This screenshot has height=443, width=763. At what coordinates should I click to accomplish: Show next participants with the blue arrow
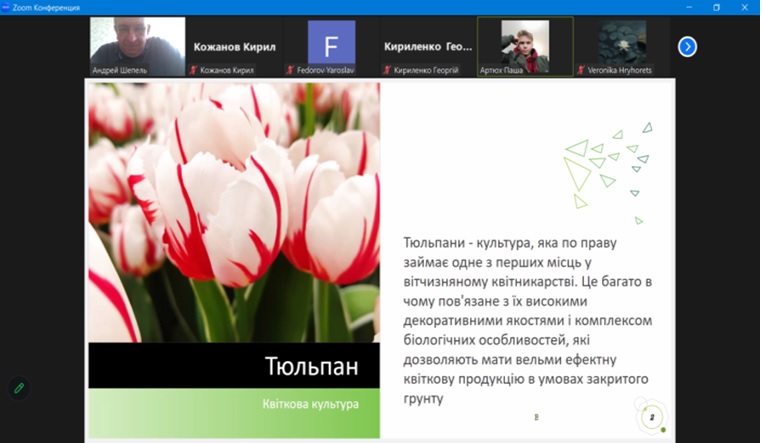687,47
